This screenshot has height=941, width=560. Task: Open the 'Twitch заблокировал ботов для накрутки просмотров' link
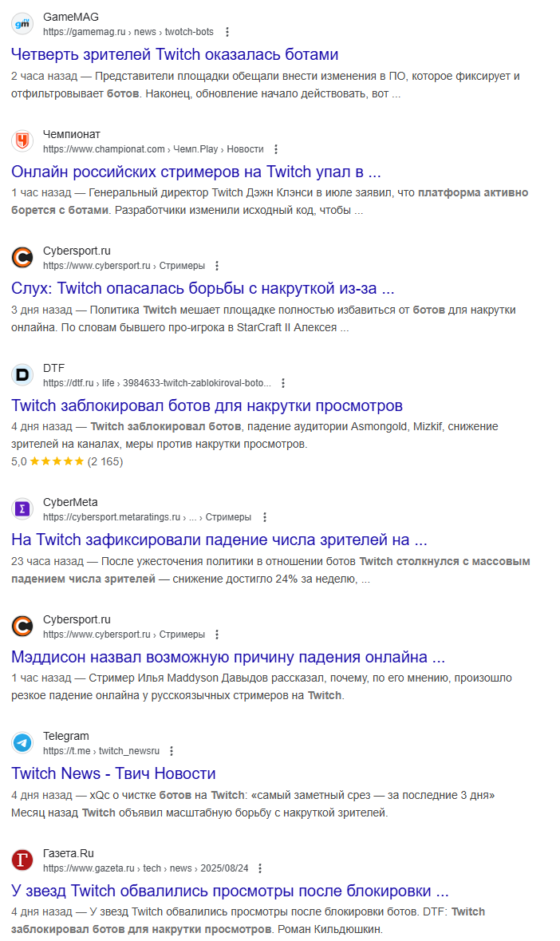(x=207, y=405)
